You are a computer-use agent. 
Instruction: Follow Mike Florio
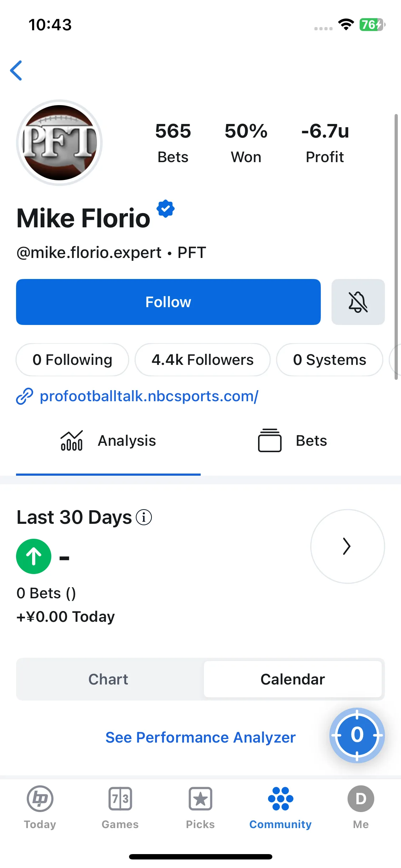click(168, 302)
